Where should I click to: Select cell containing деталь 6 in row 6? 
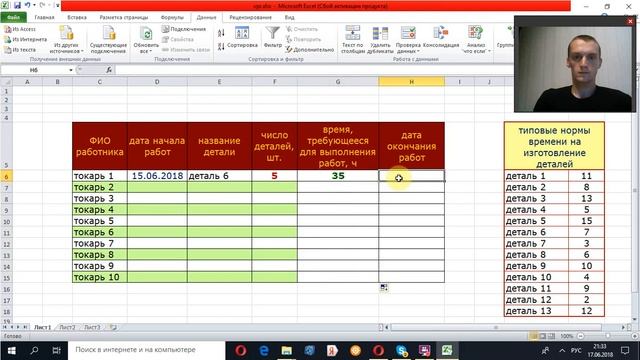pos(220,176)
